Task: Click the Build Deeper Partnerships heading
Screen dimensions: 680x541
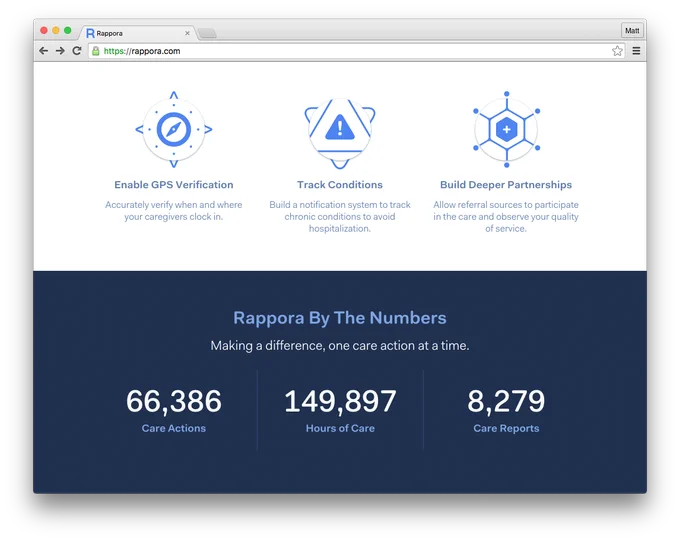Action: pos(506,185)
